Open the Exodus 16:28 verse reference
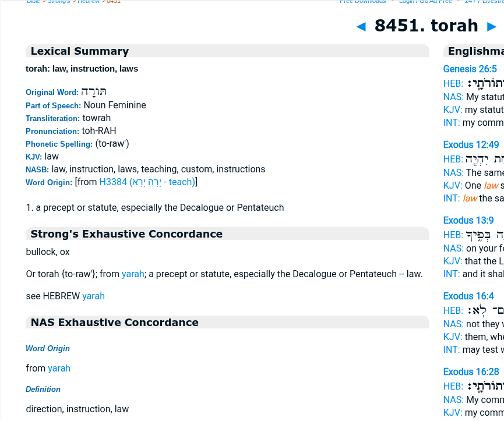The image size is (504, 421). [x=471, y=372]
